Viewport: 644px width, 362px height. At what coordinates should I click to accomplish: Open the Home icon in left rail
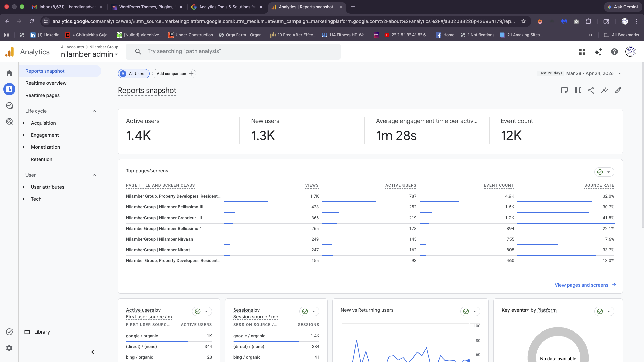9,73
